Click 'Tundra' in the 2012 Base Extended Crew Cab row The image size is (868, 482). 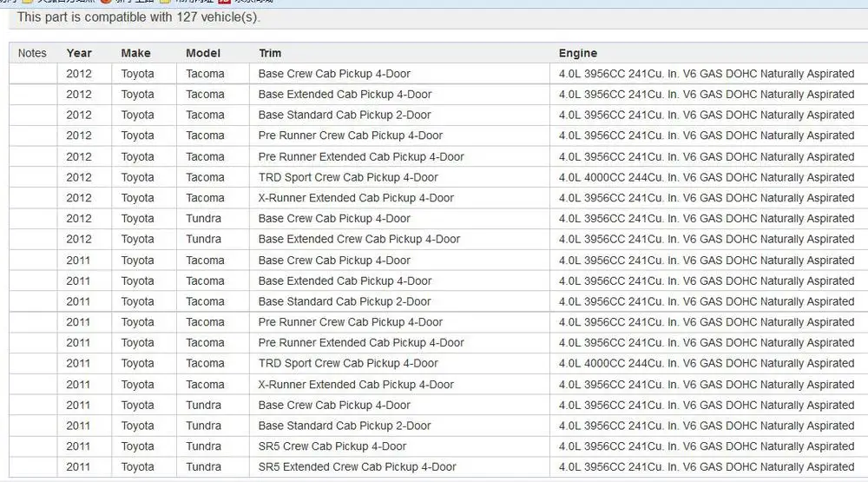tap(203, 239)
